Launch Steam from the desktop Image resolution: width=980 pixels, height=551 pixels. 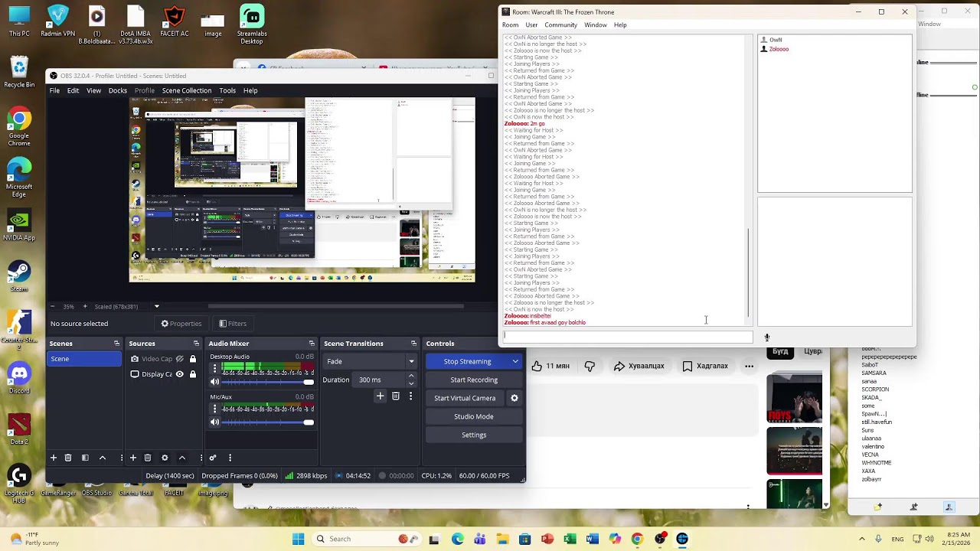pos(19,276)
